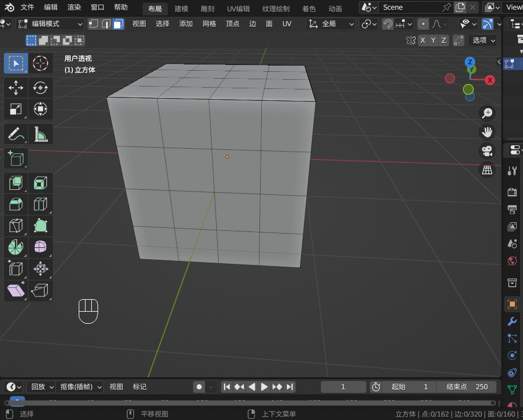Open the 全局 transform orientation dropdown

[331, 24]
